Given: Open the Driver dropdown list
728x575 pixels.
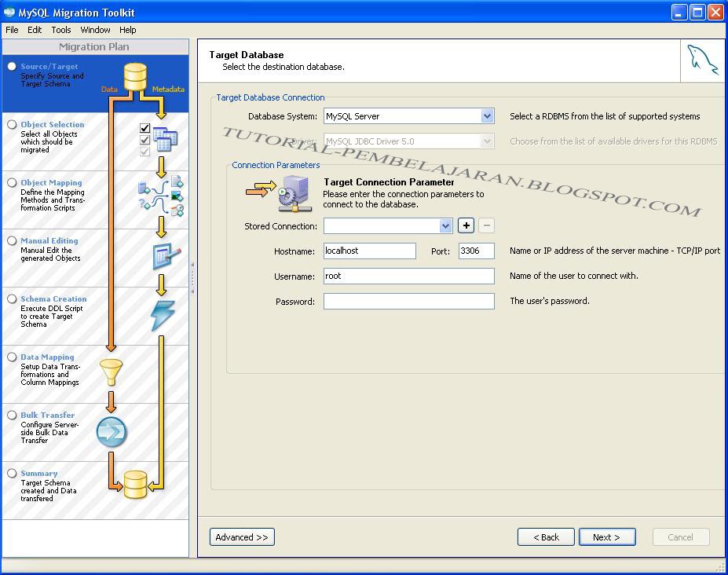Looking at the screenshot, I should coord(487,141).
